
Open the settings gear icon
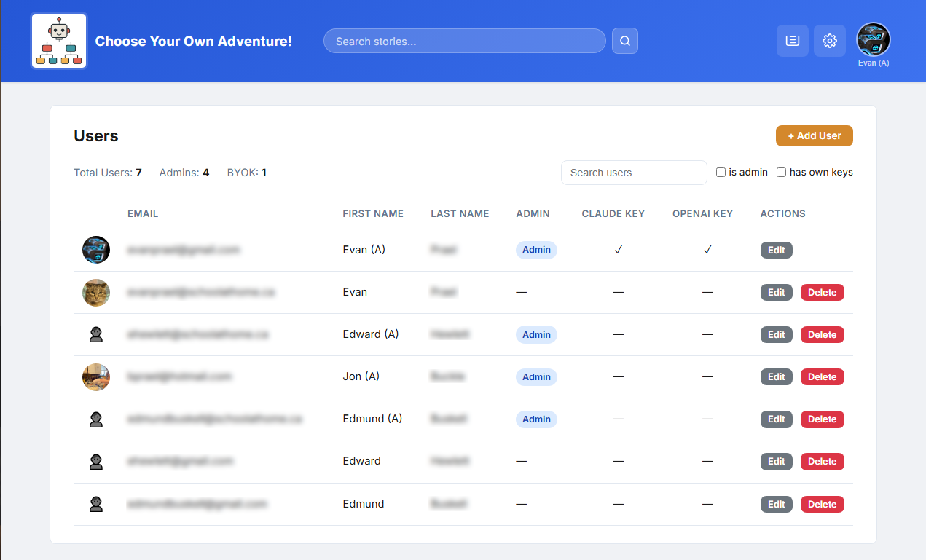[830, 41]
